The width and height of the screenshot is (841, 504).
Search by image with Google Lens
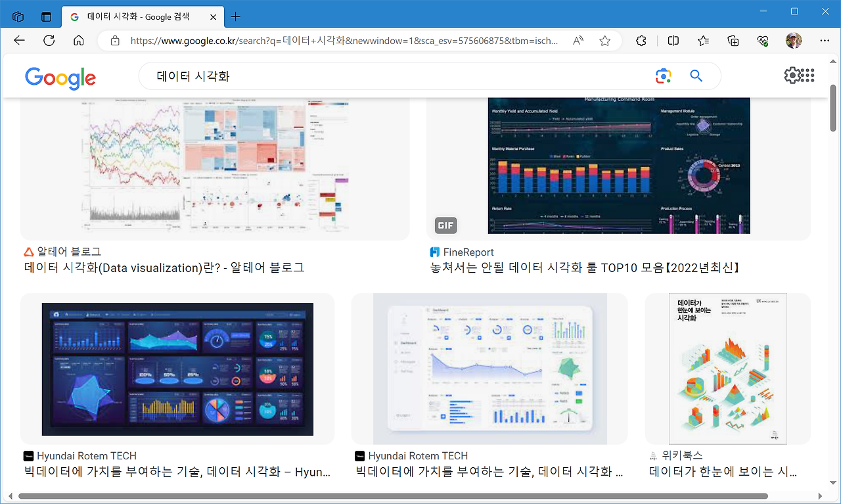click(x=664, y=76)
